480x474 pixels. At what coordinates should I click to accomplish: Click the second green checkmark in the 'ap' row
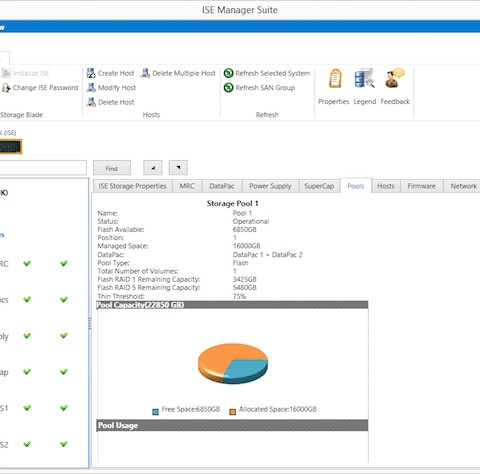tap(64, 371)
